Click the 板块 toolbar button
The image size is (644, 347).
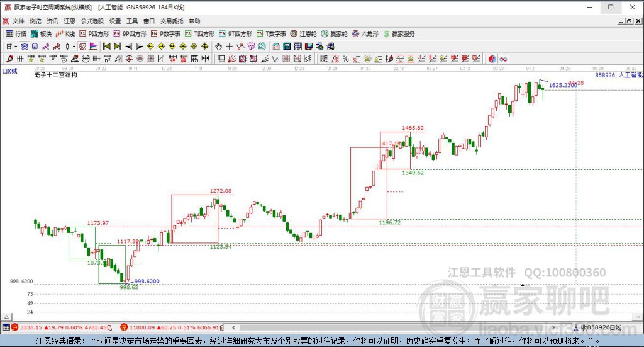(x=41, y=34)
